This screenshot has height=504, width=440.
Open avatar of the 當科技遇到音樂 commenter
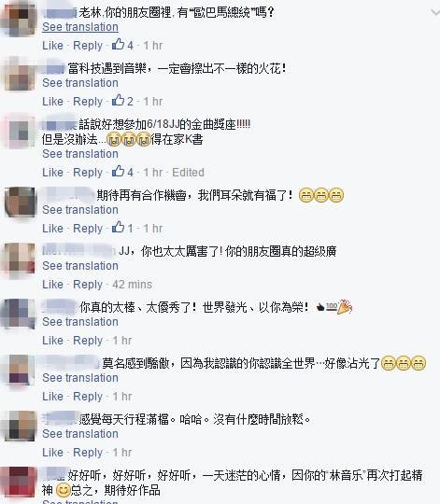[19, 75]
